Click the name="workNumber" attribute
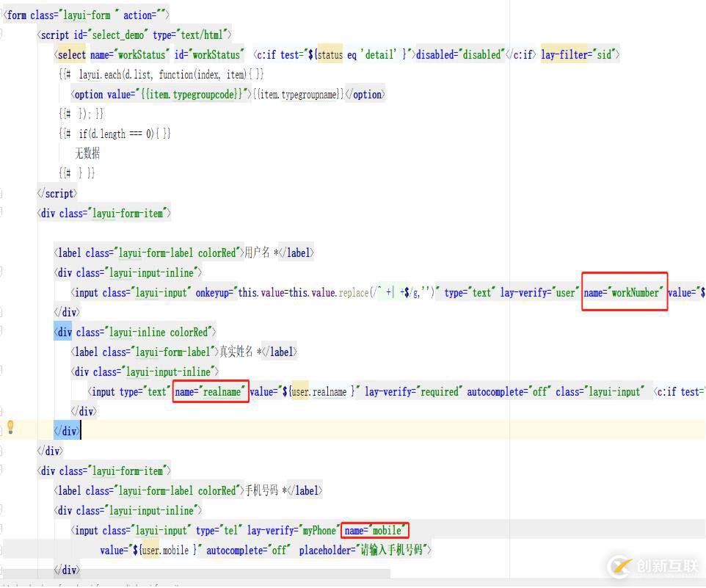Screen dimensions: 706x588 point(624,292)
